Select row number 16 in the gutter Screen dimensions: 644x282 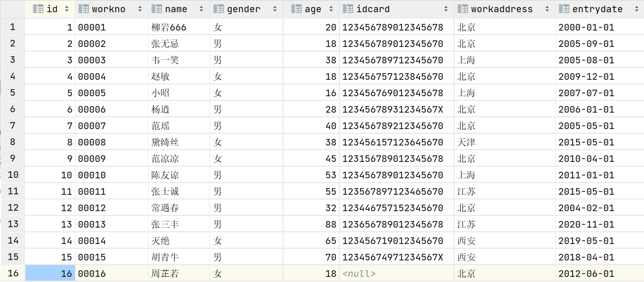point(13,274)
